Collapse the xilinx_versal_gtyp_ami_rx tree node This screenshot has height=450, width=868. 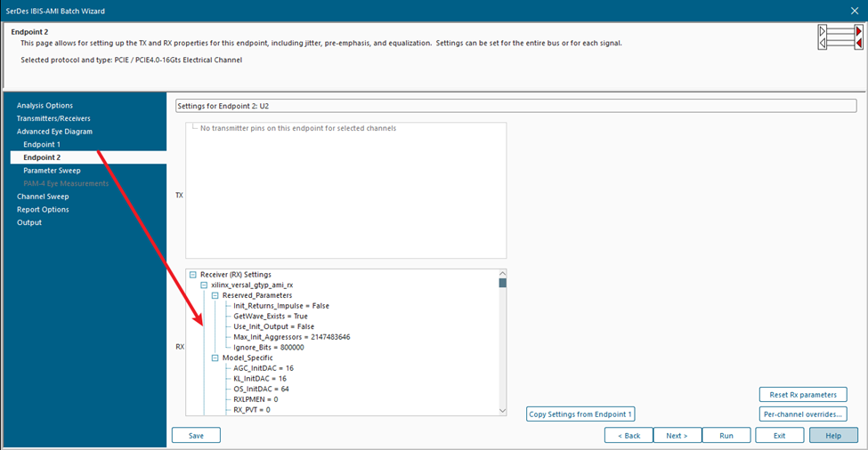click(x=204, y=285)
